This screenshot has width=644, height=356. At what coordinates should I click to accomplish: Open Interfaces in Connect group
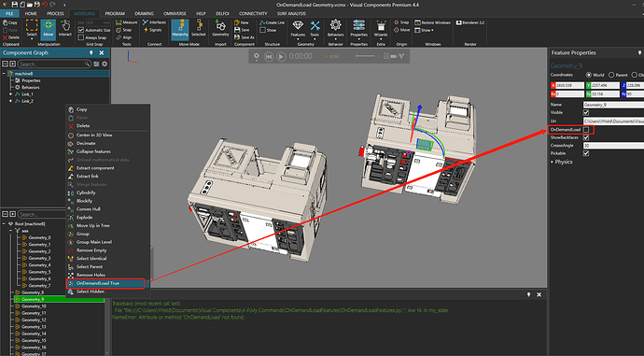click(x=154, y=22)
